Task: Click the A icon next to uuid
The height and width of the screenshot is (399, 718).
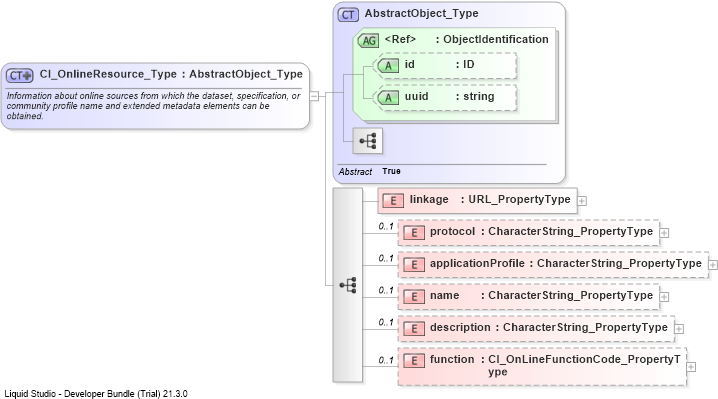Action: pyautogui.click(x=388, y=97)
